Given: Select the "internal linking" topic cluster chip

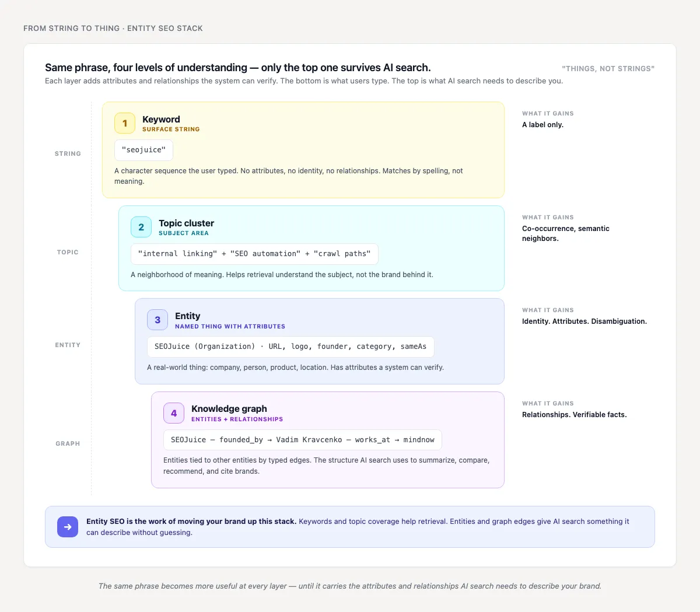Looking at the screenshot, I should point(254,254).
